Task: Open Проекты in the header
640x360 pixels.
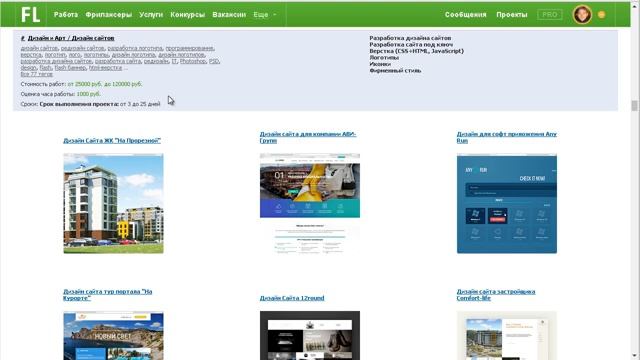Action: [x=512, y=15]
